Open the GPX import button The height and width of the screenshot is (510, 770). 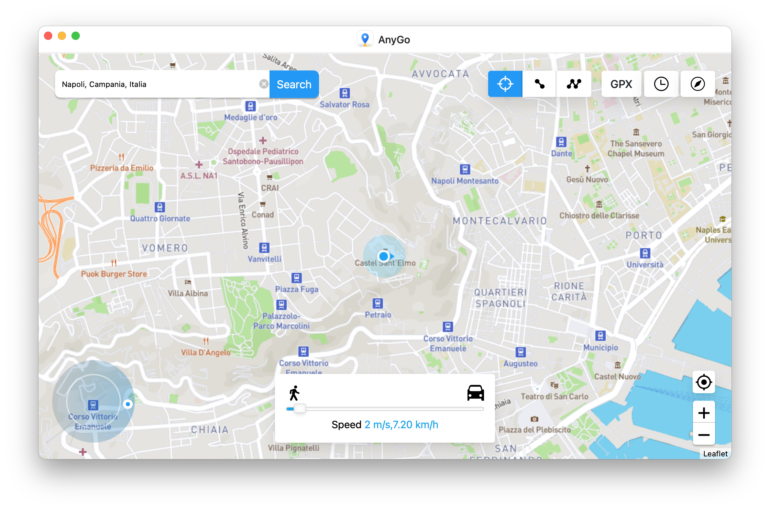click(x=621, y=84)
